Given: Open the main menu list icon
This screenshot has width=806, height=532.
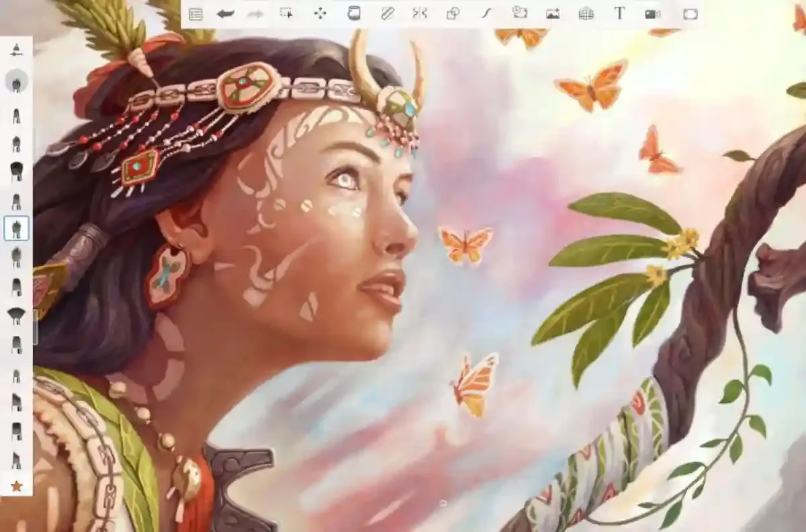Looking at the screenshot, I should pyautogui.click(x=195, y=14).
